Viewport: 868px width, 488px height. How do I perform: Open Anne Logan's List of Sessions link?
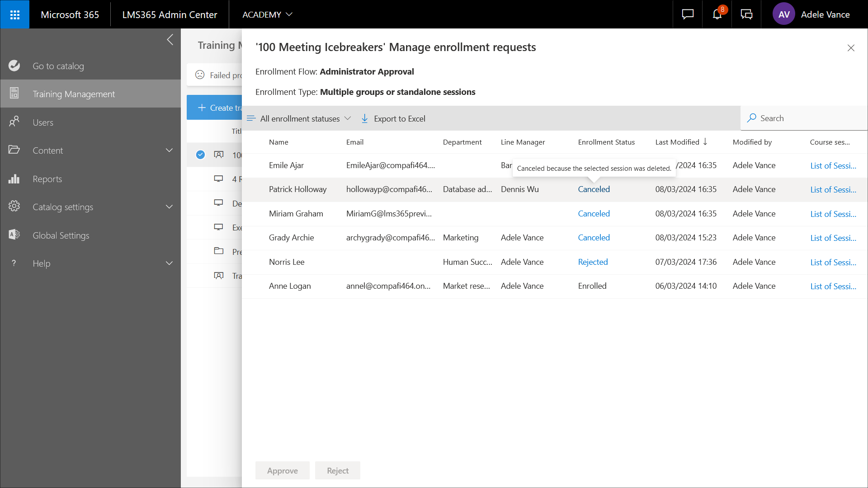coord(833,286)
